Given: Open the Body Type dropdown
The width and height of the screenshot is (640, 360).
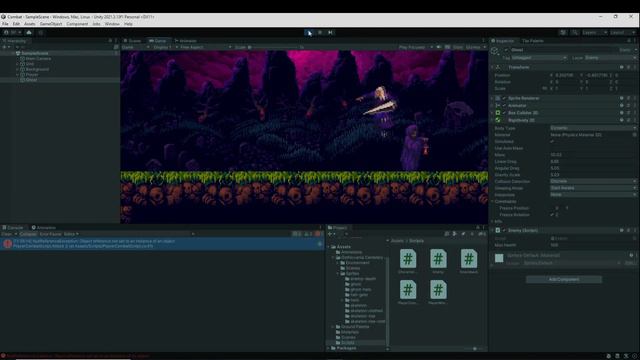Looking at the screenshot, I should click(593, 128).
